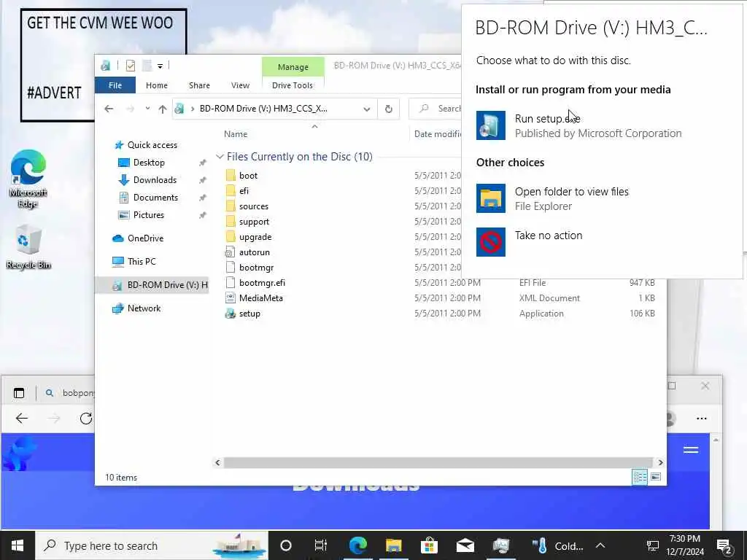
Task: Open Task View on the taskbar
Action: (321, 545)
